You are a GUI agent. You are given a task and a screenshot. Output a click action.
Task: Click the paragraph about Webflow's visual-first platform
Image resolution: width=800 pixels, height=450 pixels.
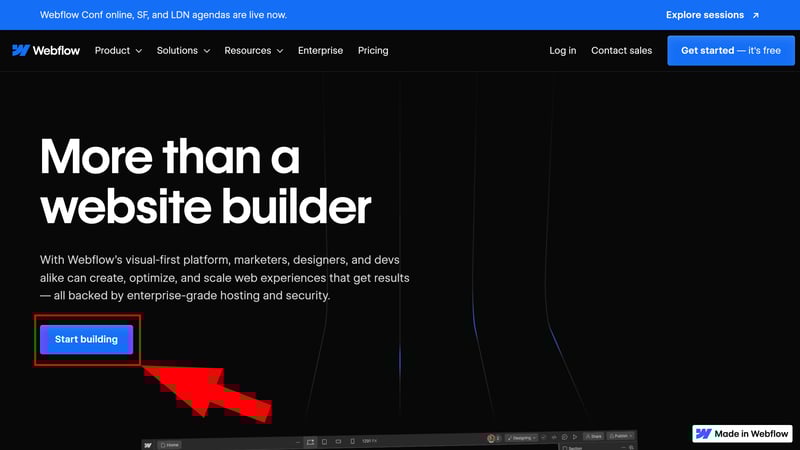(224, 278)
